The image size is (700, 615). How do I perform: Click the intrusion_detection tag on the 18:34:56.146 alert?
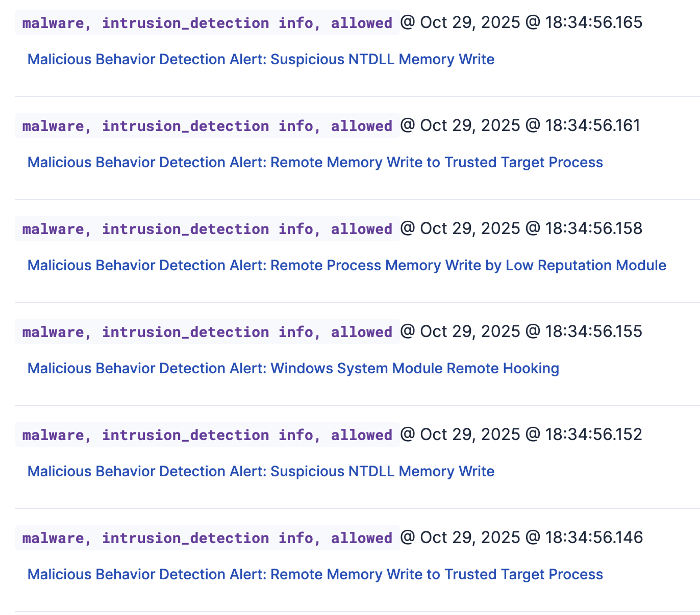(x=185, y=538)
